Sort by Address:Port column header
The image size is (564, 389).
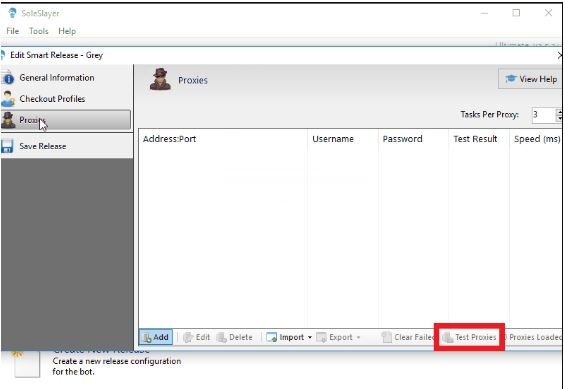point(223,139)
